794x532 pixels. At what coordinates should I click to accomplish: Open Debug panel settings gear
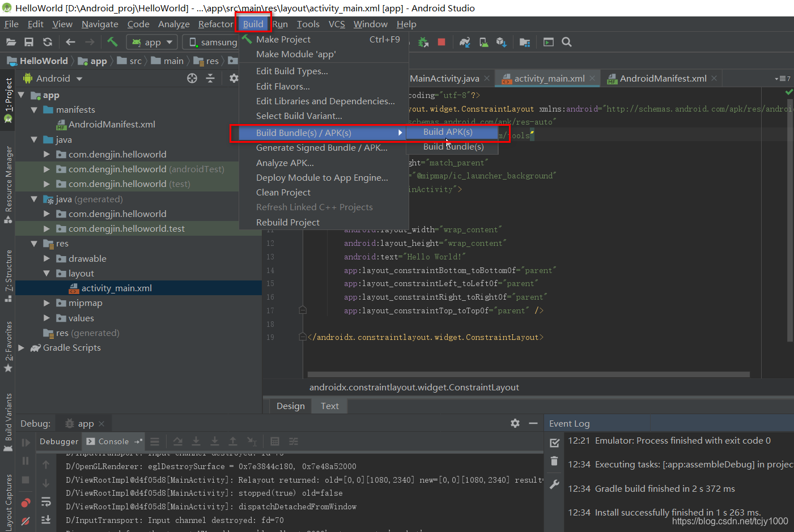(x=515, y=423)
